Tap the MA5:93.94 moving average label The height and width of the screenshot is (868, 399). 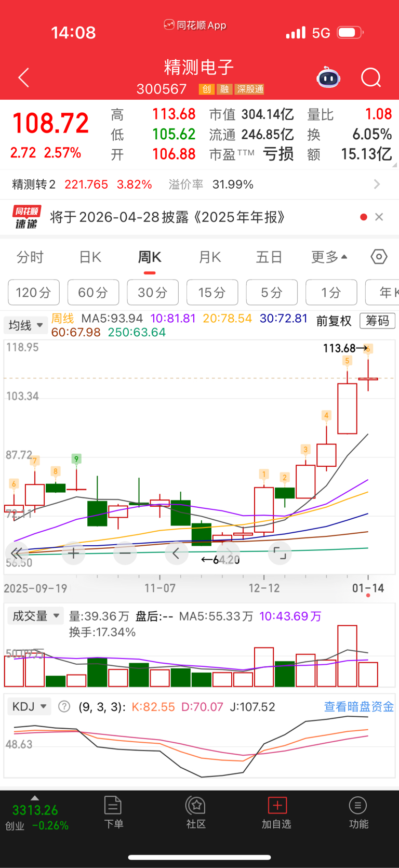112,318
